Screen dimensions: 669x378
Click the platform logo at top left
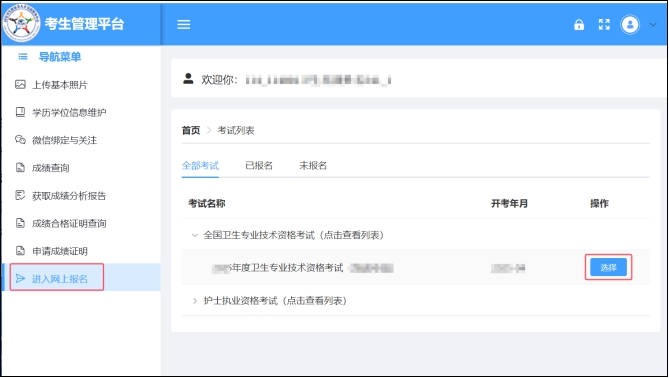point(21,22)
